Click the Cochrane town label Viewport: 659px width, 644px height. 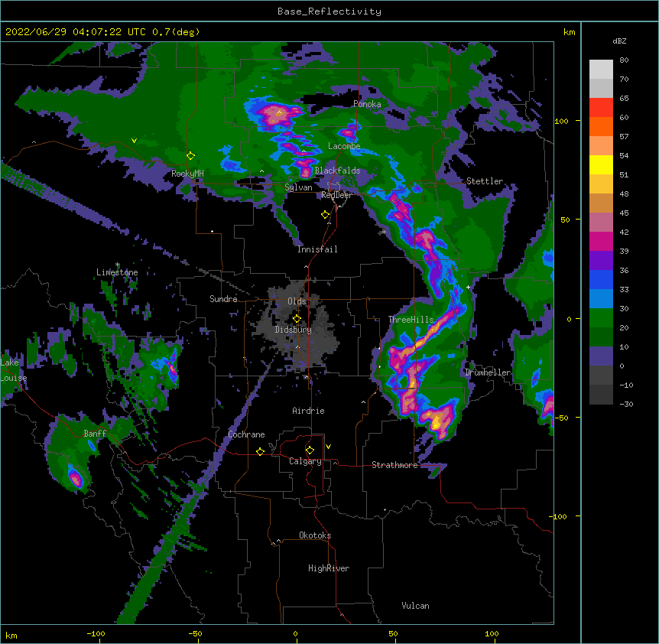pos(246,434)
